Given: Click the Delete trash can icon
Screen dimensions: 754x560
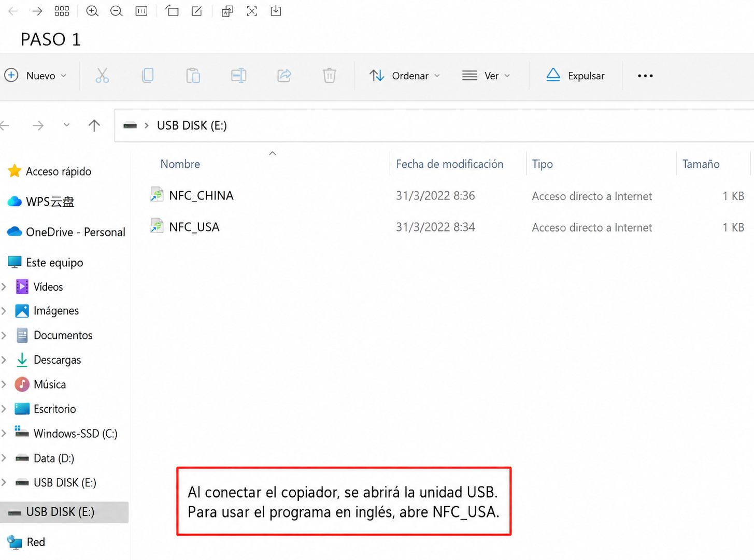Looking at the screenshot, I should (330, 76).
